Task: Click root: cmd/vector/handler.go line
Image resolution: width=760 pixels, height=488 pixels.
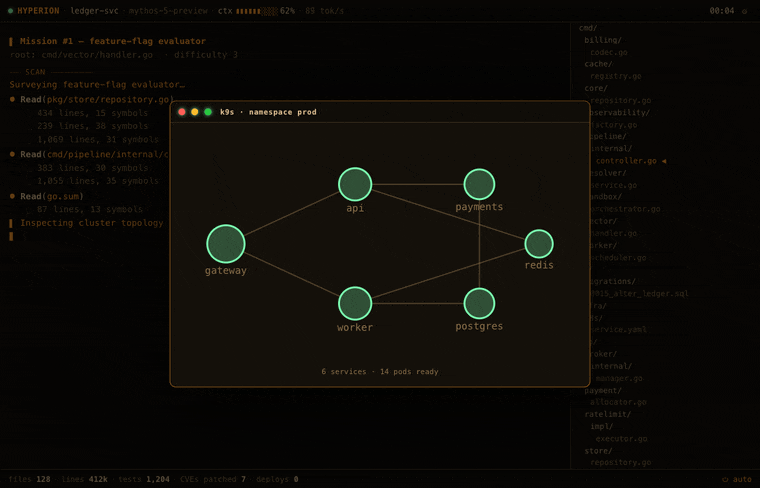Action: tap(124, 55)
